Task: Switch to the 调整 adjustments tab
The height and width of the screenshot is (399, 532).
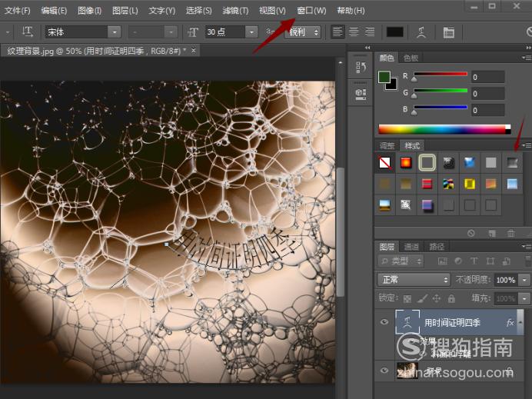Action: (x=387, y=146)
